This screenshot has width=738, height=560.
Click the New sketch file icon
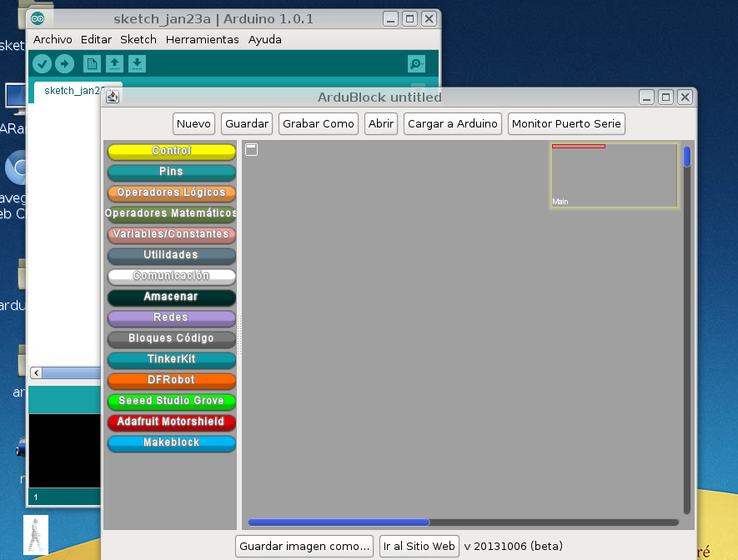coord(92,63)
